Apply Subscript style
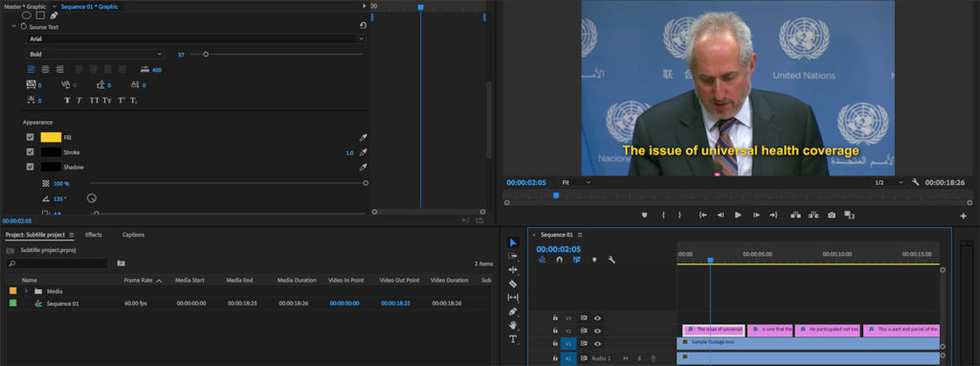Viewport: 980px width, 366px height. (134, 100)
